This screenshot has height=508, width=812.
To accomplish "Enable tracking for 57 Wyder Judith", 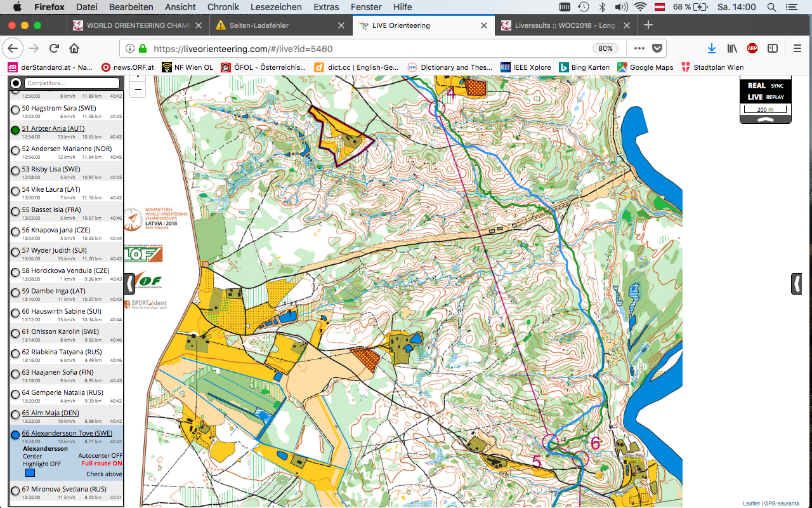I will [15, 252].
